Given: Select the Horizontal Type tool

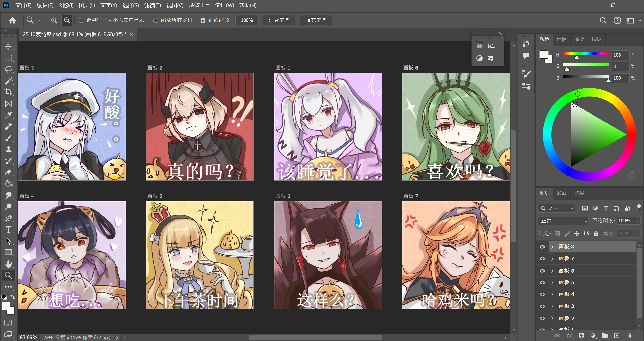Looking at the screenshot, I should [x=8, y=230].
